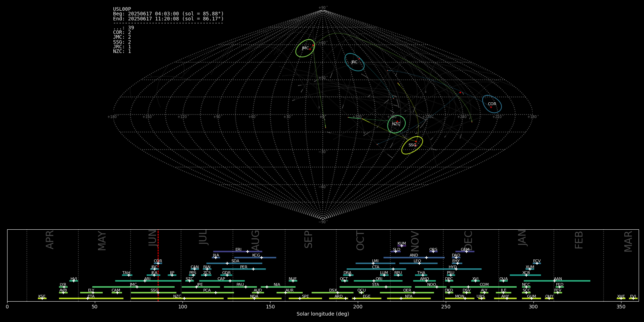The image size is (644, 322).
Task: Click the SDA shower bar label
Action: tap(235, 261)
